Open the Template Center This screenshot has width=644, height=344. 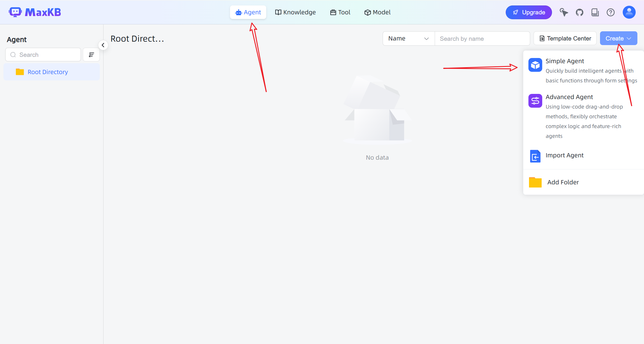[x=565, y=38]
